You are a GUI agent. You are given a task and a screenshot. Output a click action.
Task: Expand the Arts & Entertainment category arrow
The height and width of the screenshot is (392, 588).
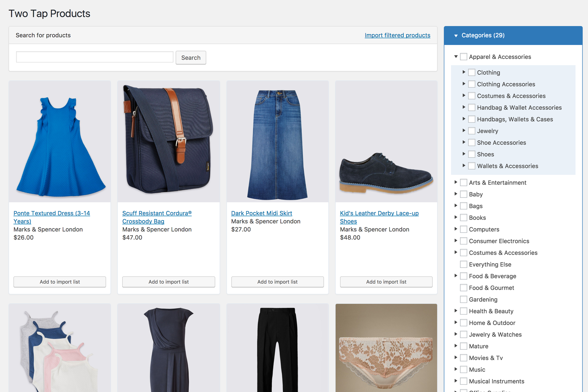456,182
